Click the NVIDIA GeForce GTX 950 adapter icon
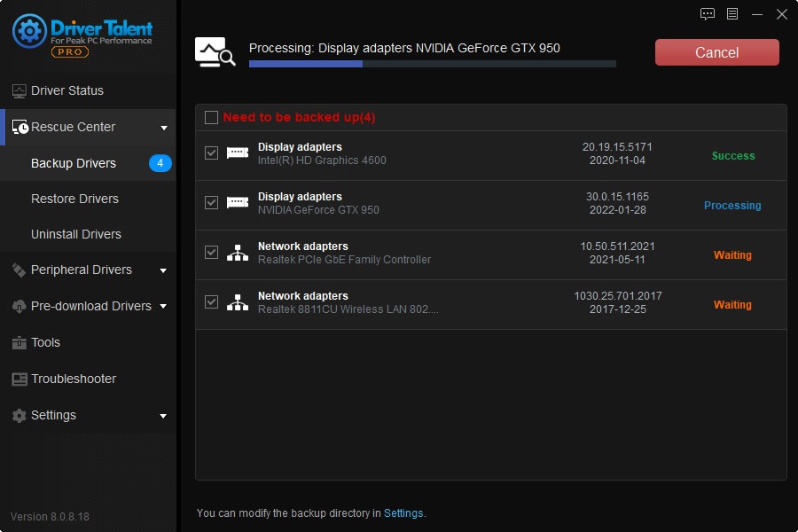The height and width of the screenshot is (532, 798). (238, 203)
